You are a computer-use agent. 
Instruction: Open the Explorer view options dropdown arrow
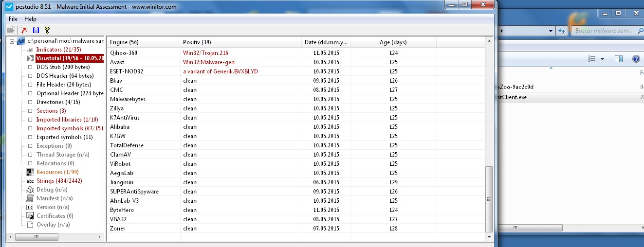click(602, 59)
